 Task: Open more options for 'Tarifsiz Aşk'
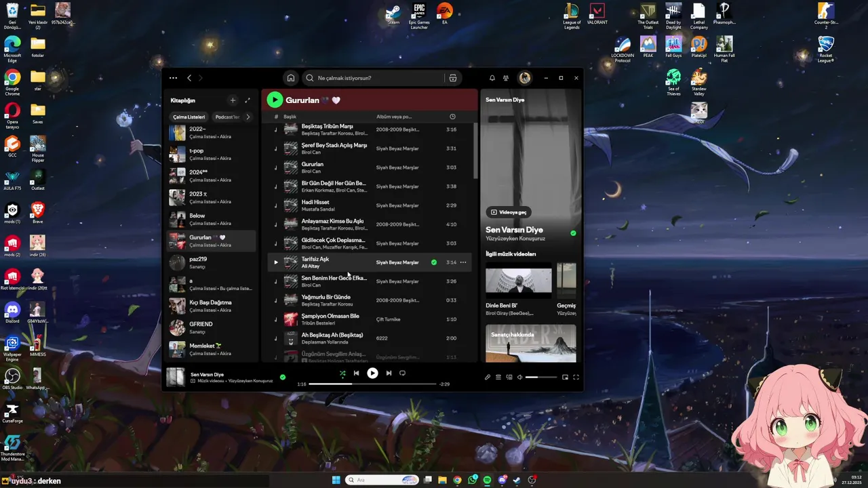(x=463, y=262)
